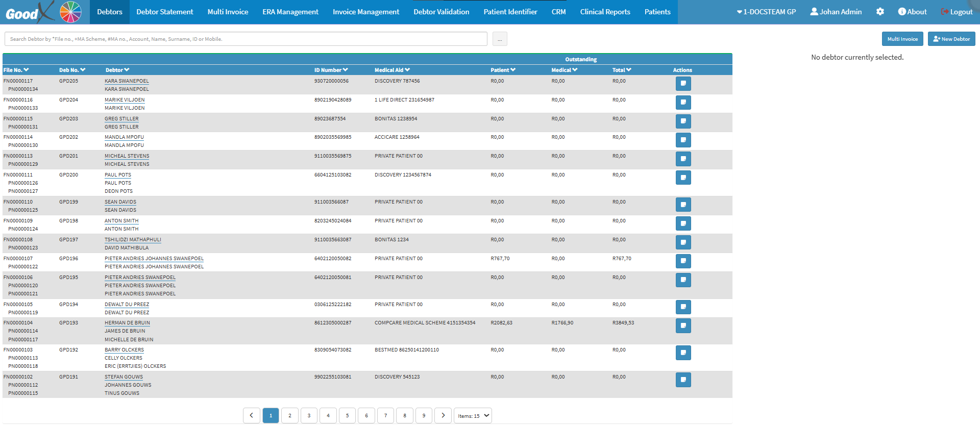
Task: Go to next page arrow
Action: [443, 415]
